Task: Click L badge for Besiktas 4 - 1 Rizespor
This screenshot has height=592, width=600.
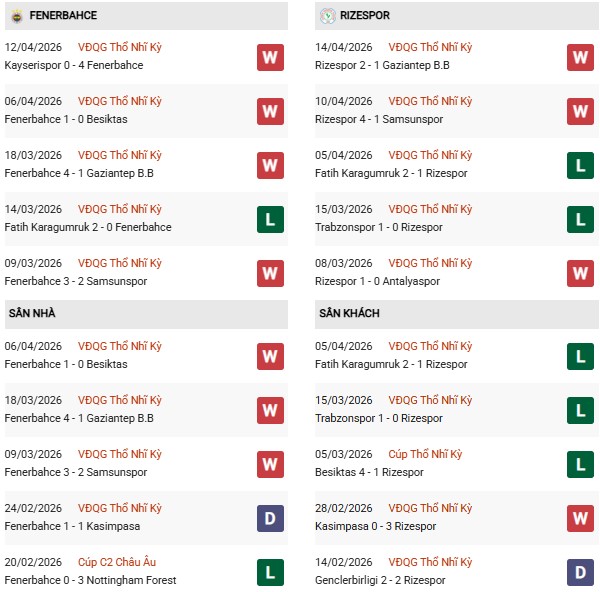Action: pyautogui.click(x=581, y=464)
